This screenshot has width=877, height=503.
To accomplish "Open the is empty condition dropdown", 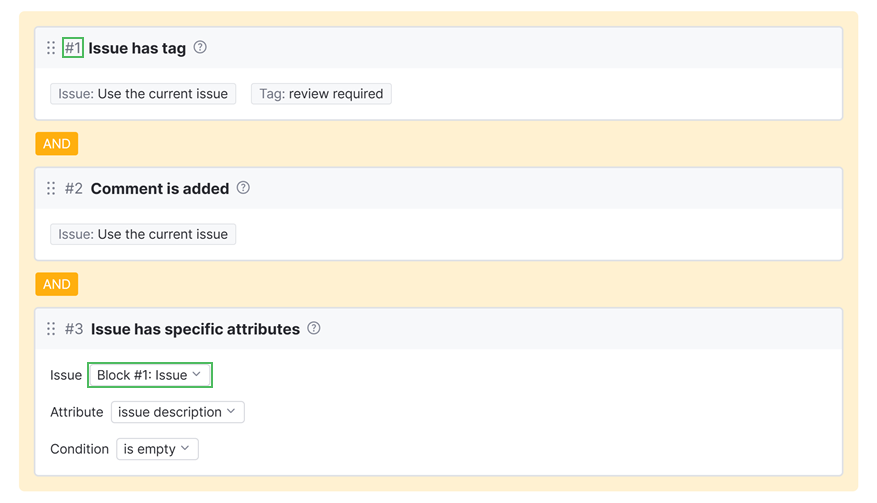I will tap(157, 449).
